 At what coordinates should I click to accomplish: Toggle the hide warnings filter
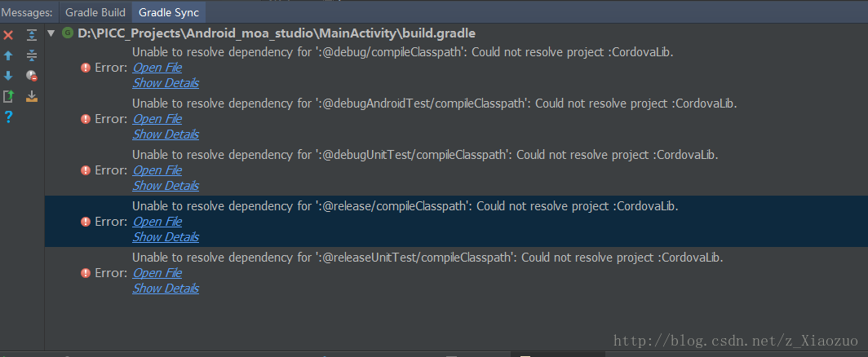click(32, 76)
